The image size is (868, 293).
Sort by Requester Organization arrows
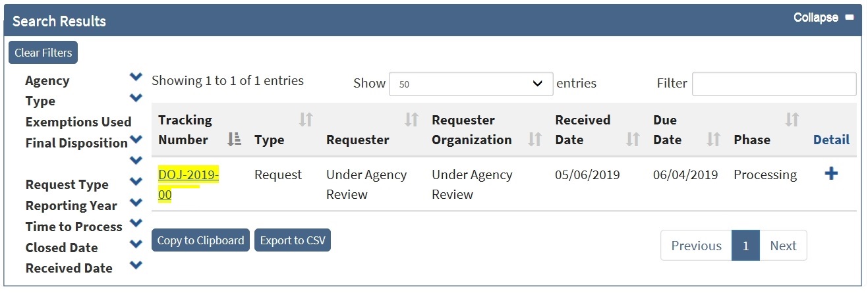[x=535, y=140]
